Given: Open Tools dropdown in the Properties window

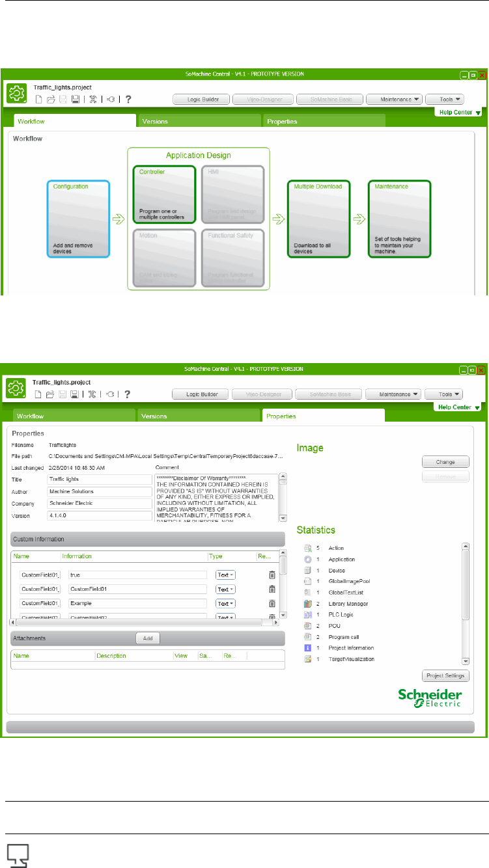Looking at the screenshot, I should pyautogui.click(x=444, y=394).
